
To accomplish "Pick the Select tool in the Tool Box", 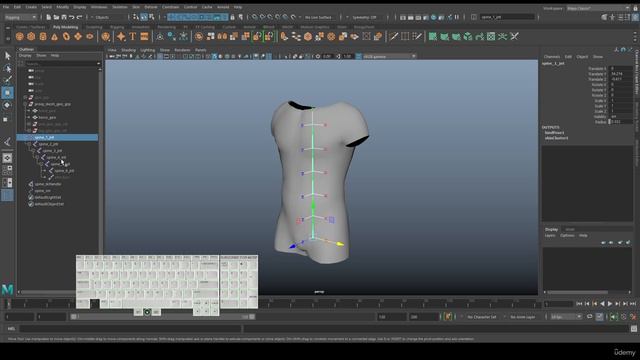I will pos(7,56).
